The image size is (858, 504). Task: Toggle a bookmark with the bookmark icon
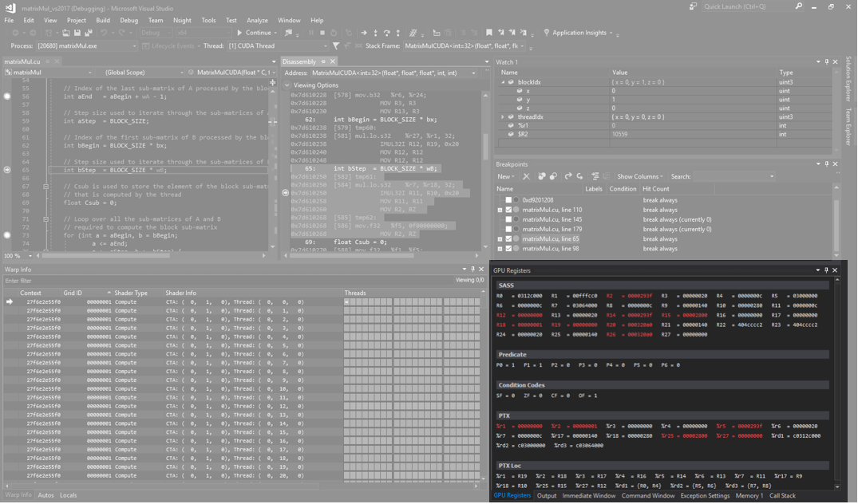point(489,33)
